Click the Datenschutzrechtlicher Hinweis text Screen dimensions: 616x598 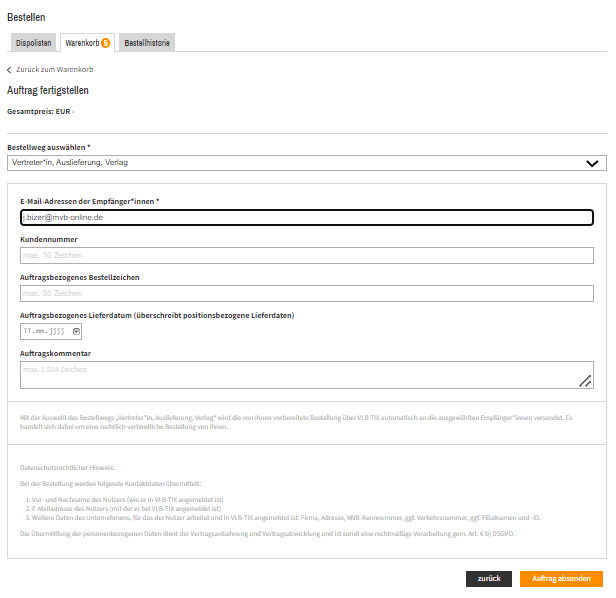[x=67, y=468]
